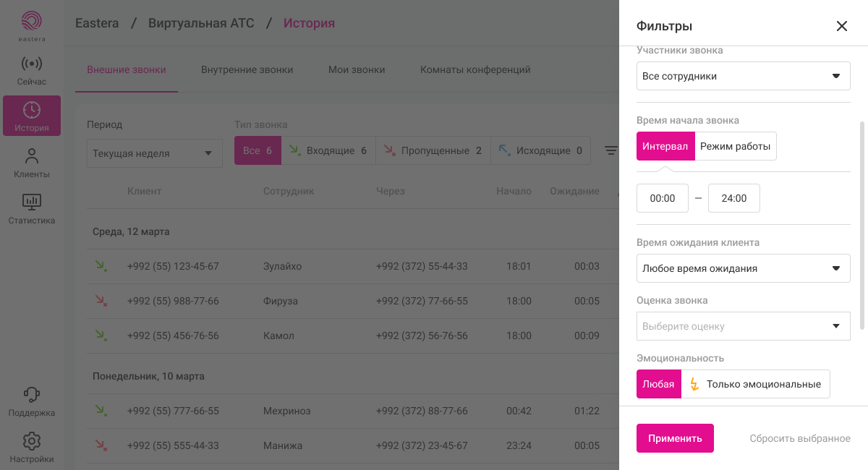Click the 00:00 start time field
The width and height of the screenshot is (868, 470).
coord(663,198)
